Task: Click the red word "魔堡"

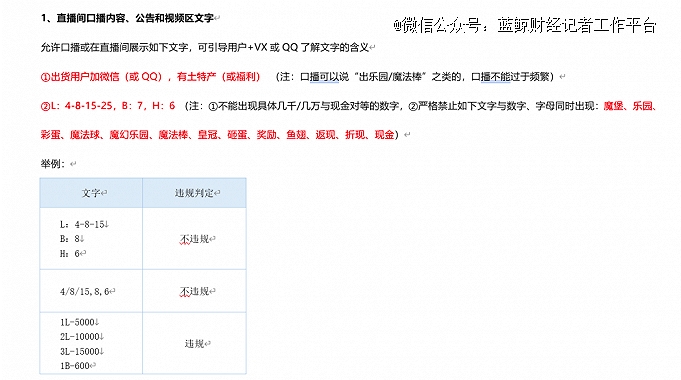Action: [x=613, y=106]
